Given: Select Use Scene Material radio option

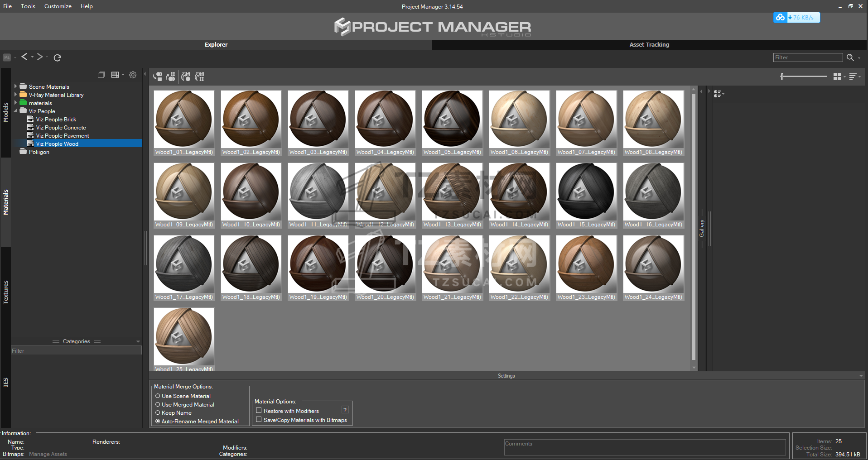Looking at the screenshot, I should point(158,396).
